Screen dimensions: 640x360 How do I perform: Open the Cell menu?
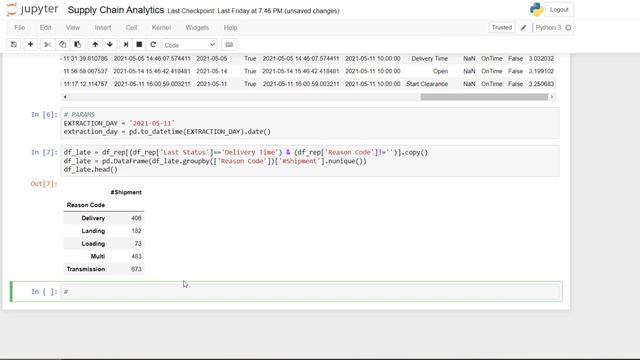point(131,28)
